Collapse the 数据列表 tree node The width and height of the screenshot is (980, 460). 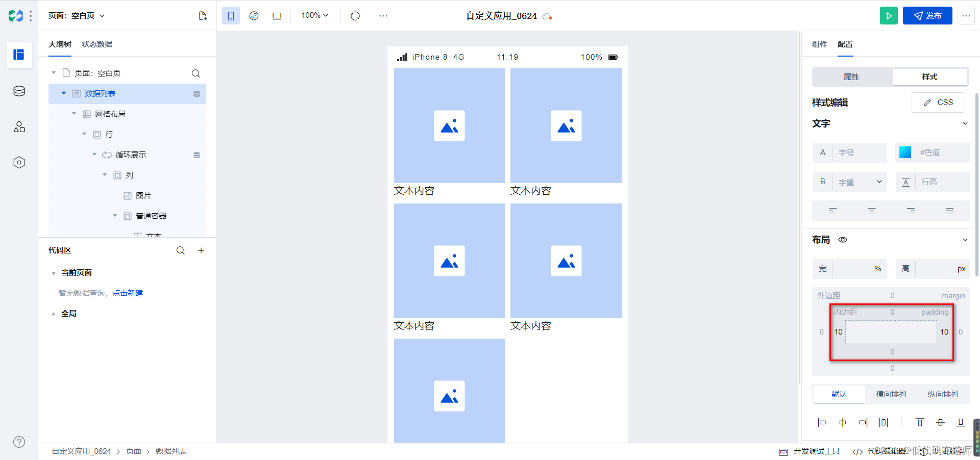[64, 93]
